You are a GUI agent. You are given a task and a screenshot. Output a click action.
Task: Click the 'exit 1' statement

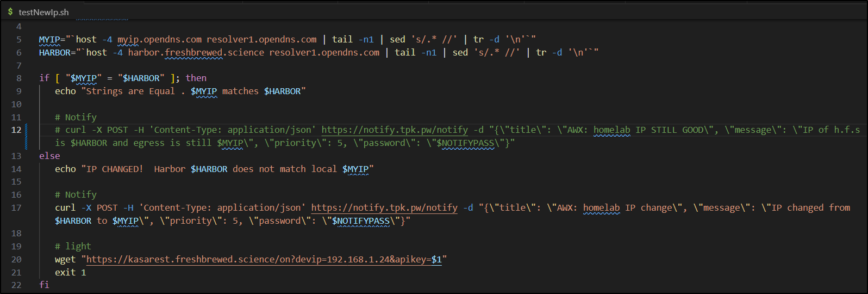click(x=70, y=273)
